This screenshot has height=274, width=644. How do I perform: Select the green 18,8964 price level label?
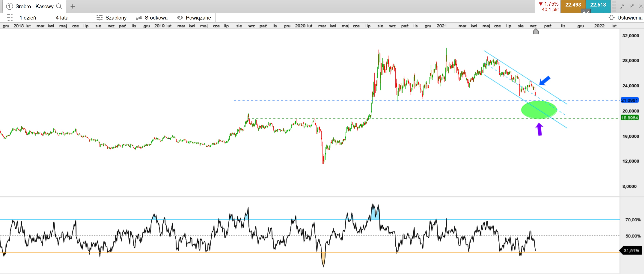[x=629, y=118]
